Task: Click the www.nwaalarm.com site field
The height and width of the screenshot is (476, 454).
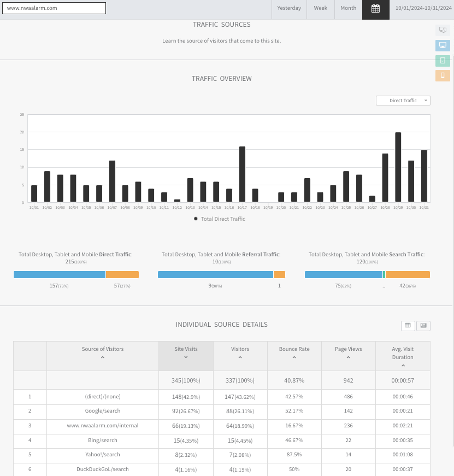Action: point(54,8)
